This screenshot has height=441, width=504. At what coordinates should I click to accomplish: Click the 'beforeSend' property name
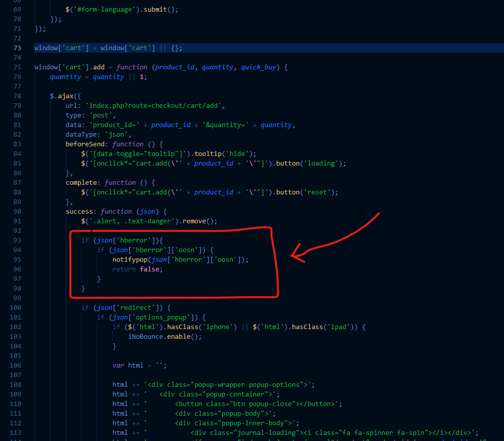[x=85, y=144]
